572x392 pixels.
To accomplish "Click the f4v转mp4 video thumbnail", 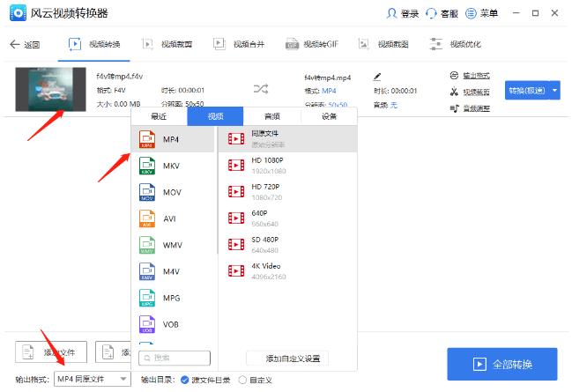I will (51, 89).
